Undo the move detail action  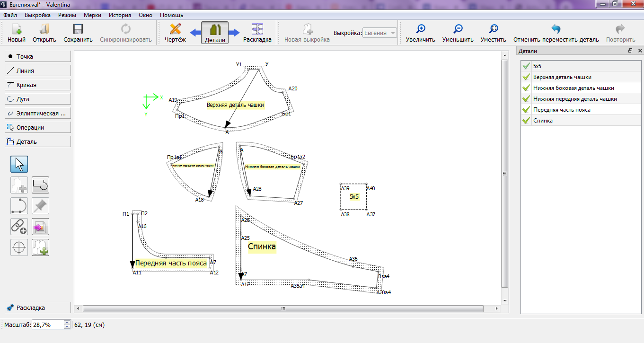coord(556,33)
